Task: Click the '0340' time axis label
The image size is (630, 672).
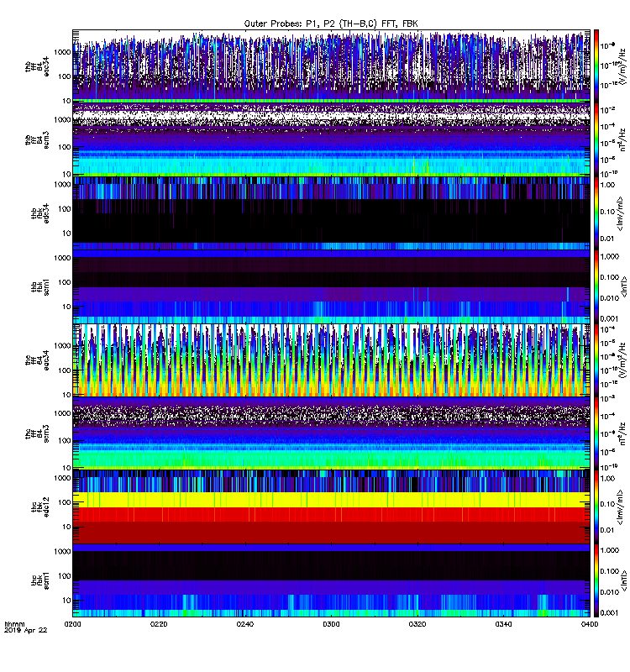Action: (503, 624)
